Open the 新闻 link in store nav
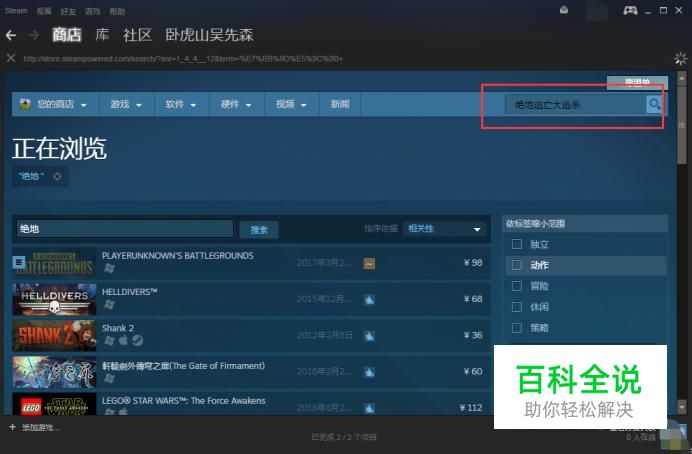The width and height of the screenshot is (692, 454). coord(340,104)
